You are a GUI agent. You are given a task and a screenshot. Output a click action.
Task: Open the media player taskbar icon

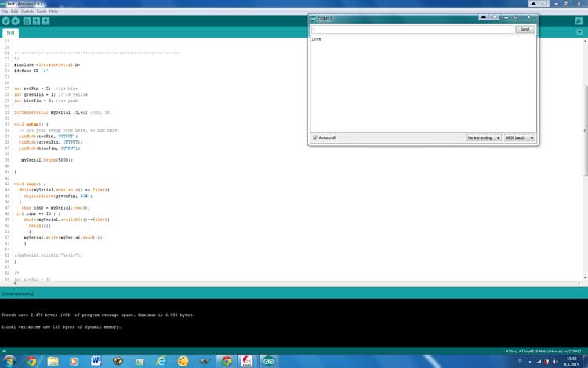74,361
